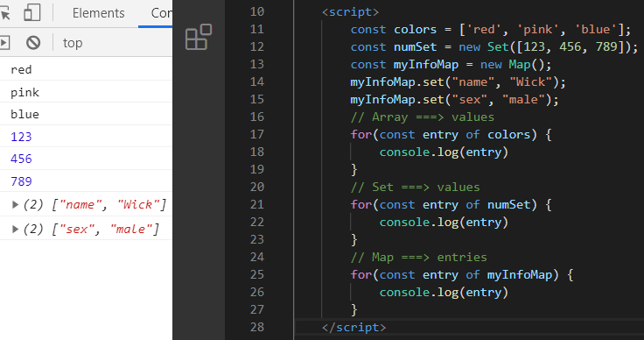
Task: Place cursor on numSet declaration line
Action: (x=494, y=46)
